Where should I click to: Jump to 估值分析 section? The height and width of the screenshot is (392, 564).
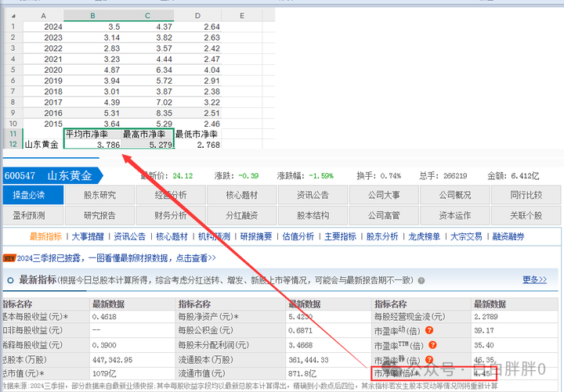(x=298, y=236)
